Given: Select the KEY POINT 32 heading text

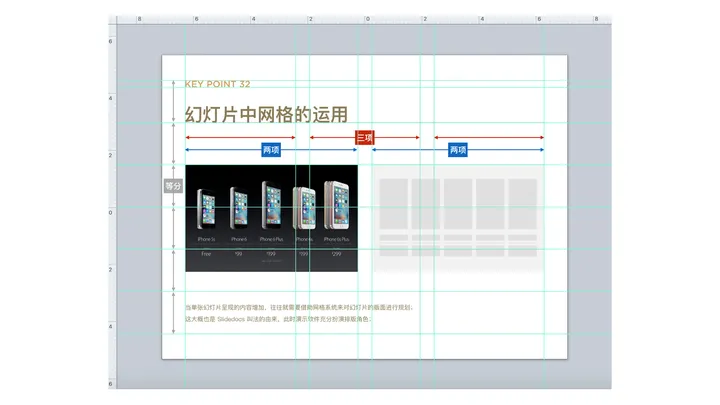Looking at the screenshot, I should point(217,84).
